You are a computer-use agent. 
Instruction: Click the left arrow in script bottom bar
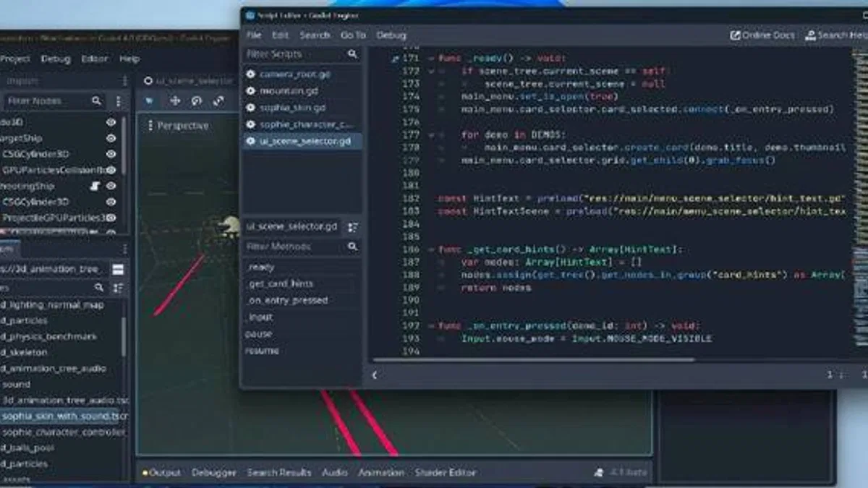[374, 375]
